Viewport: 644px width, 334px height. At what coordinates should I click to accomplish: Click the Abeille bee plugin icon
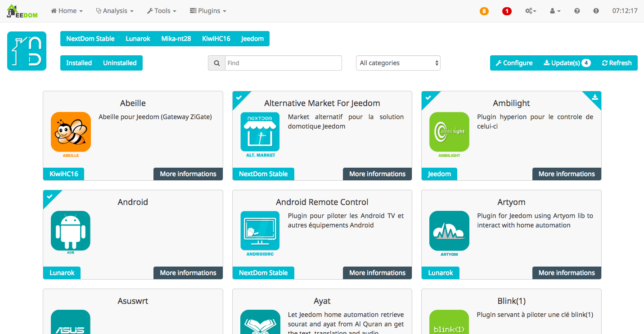click(x=71, y=132)
